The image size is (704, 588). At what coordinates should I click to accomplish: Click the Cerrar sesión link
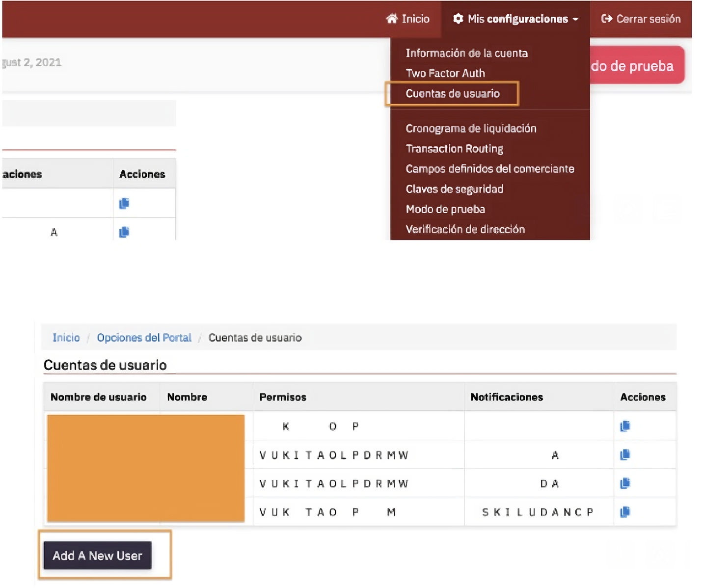tap(648, 19)
